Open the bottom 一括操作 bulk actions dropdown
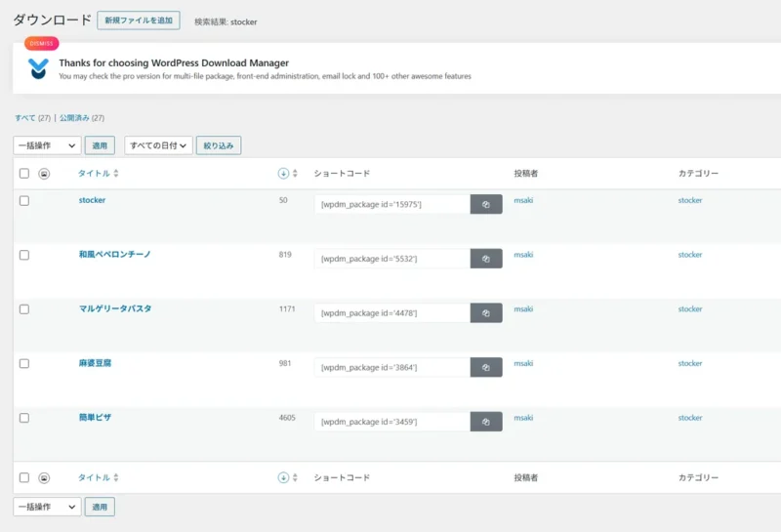 pyautogui.click(x=47, y=507)
